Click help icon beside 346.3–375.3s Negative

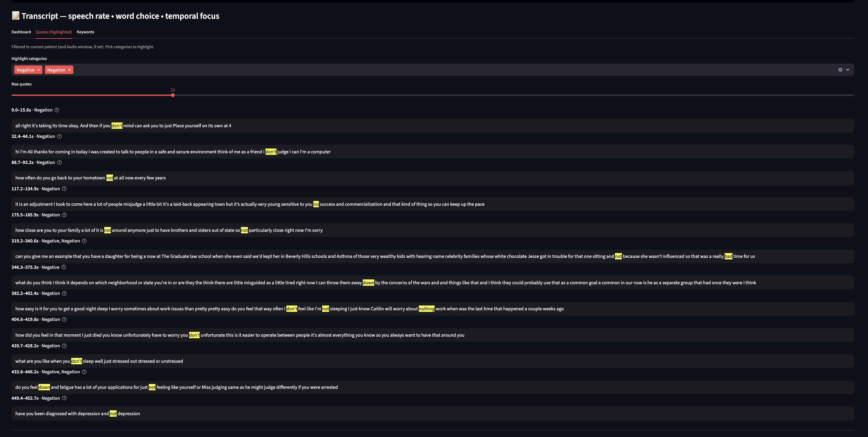point(64,267)
